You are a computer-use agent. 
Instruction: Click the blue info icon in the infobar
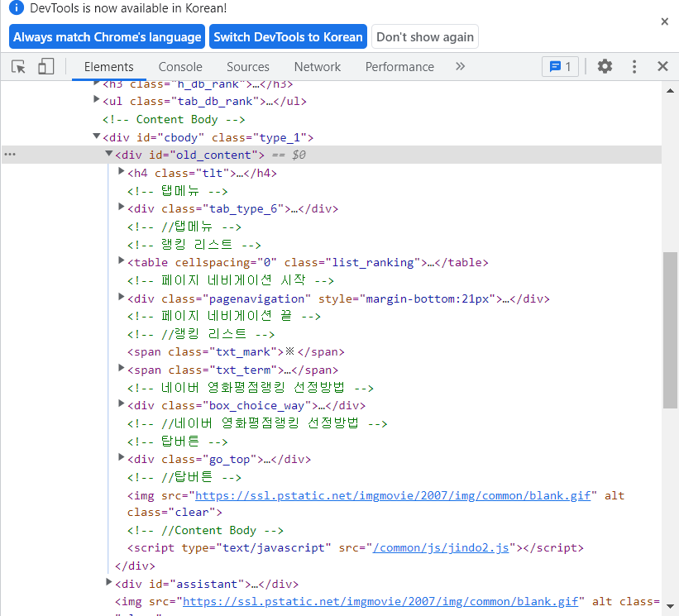[17, 7]
